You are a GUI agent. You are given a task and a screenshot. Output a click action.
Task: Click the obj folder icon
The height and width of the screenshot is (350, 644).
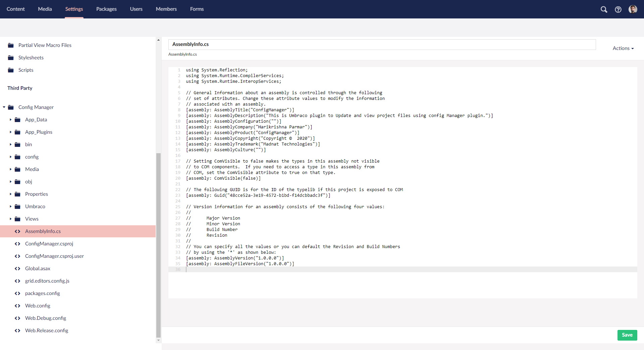(x=18, y=182)
